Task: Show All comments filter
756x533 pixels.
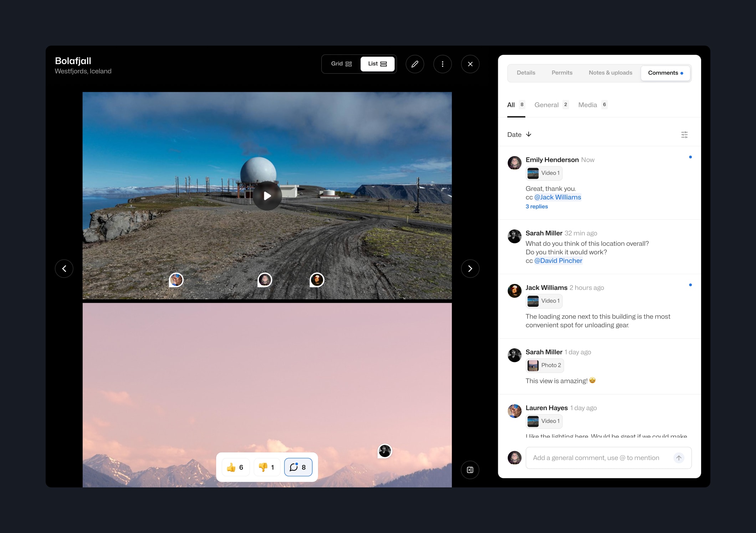Action: (x=516, y=105)
